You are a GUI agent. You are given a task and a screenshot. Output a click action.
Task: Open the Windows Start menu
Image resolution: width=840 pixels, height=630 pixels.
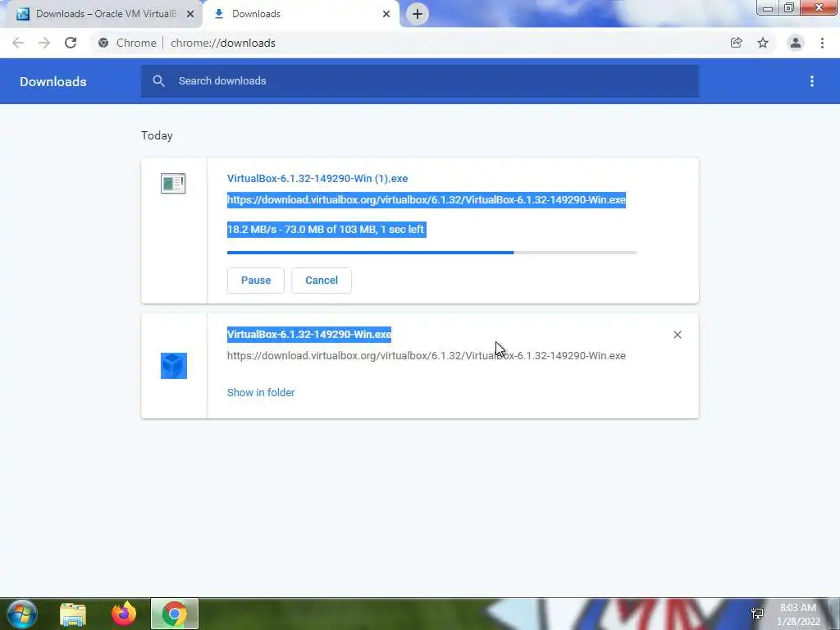click(x=22, y=614)
